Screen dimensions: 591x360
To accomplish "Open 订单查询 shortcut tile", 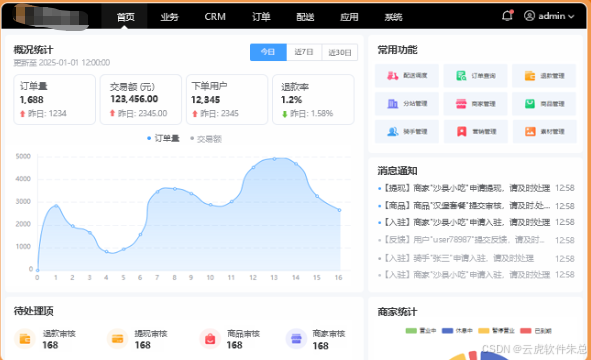I will pyautogui.click(x=475, y=76).
